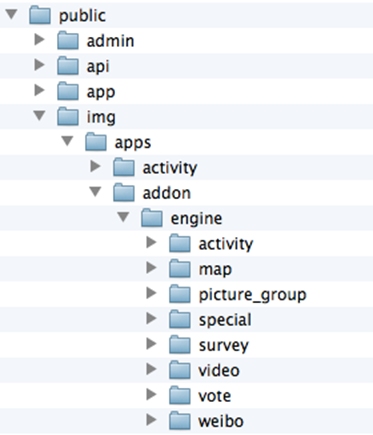Click the vote folder icon

(x=180, y=395)
